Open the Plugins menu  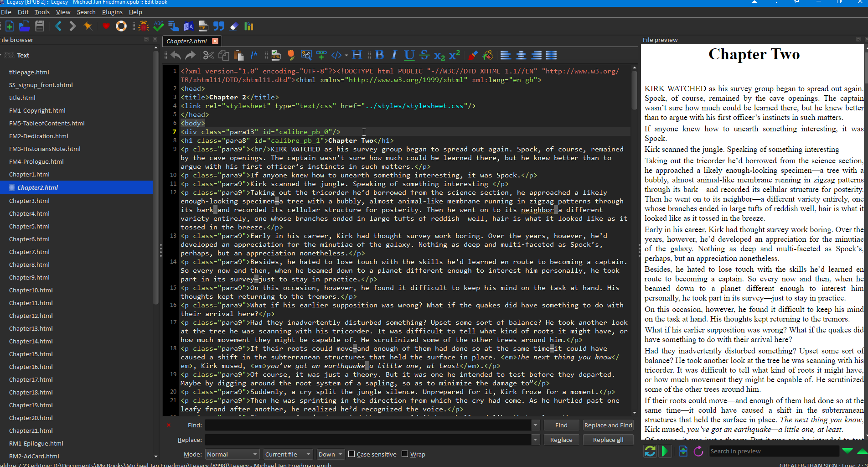pos(112,12)
